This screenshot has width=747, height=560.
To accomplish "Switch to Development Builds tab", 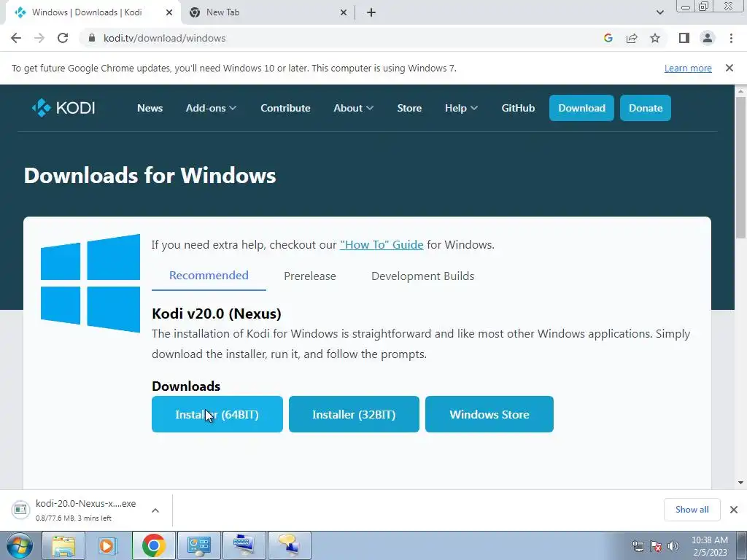I will [x=422, y=276].
